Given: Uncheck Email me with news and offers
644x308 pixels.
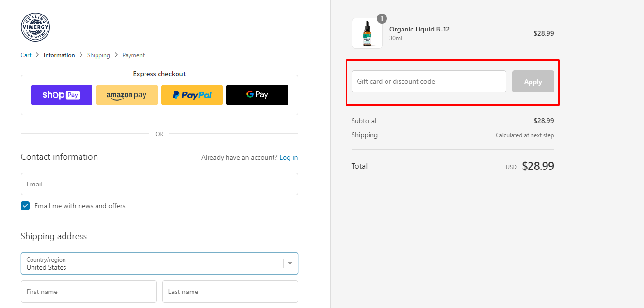Looking at the screenshot, I should click(25, 206).
